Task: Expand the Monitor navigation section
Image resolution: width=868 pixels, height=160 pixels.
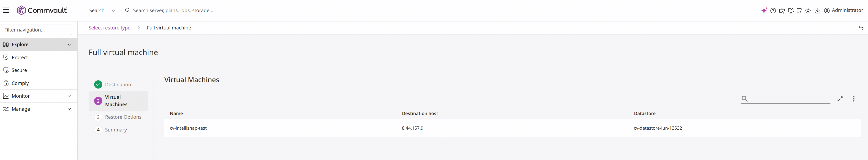Action: click(x=39, y=96)
